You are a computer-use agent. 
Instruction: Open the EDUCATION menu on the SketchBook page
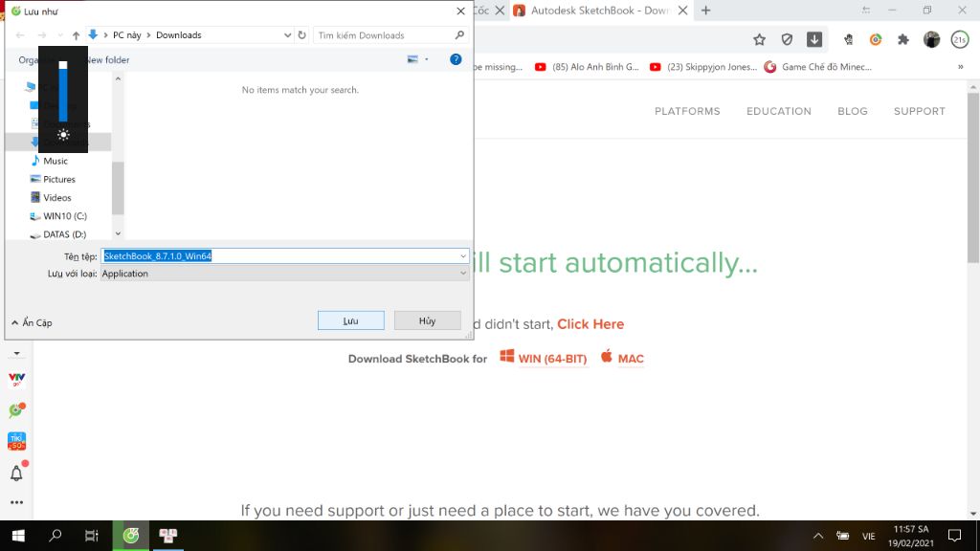click(x=779, y=111)
